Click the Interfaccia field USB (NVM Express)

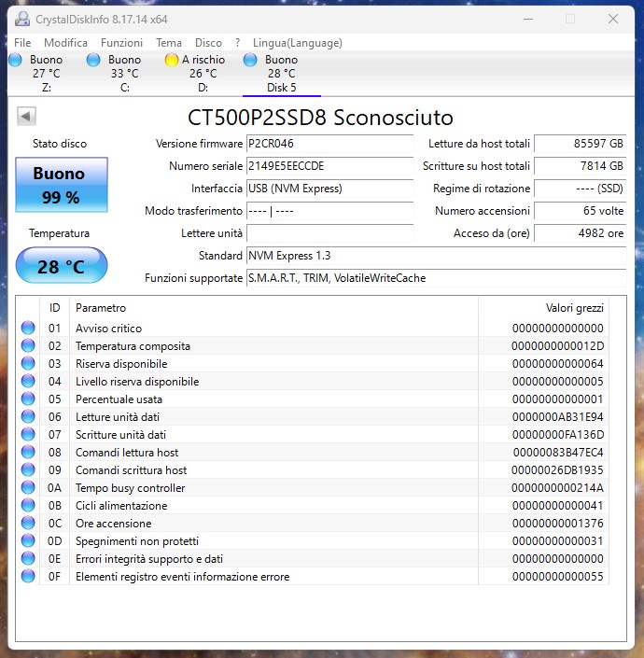[x=329, y=189]
